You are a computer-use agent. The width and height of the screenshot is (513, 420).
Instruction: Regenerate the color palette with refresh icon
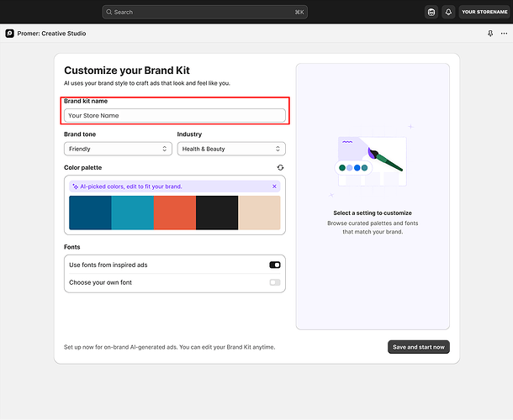pyautogui.click(x=280, y=167)
